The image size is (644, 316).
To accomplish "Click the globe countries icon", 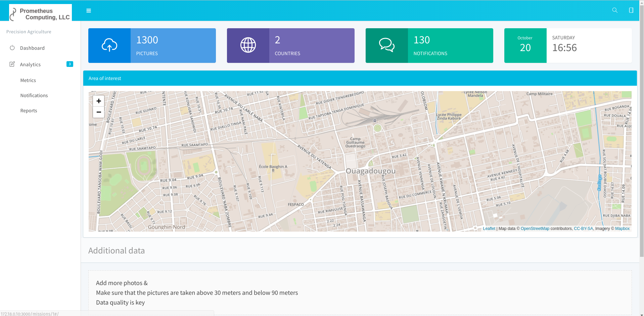I will point(248,45).
